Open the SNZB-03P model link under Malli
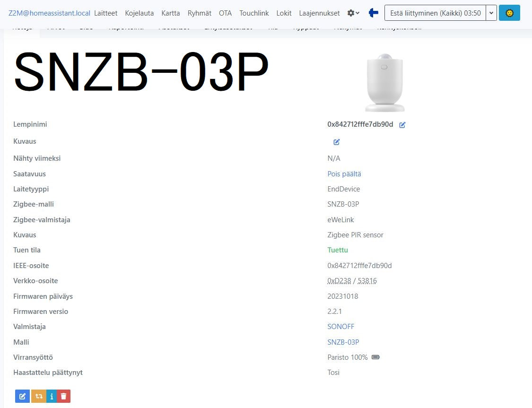 point(343,342)
